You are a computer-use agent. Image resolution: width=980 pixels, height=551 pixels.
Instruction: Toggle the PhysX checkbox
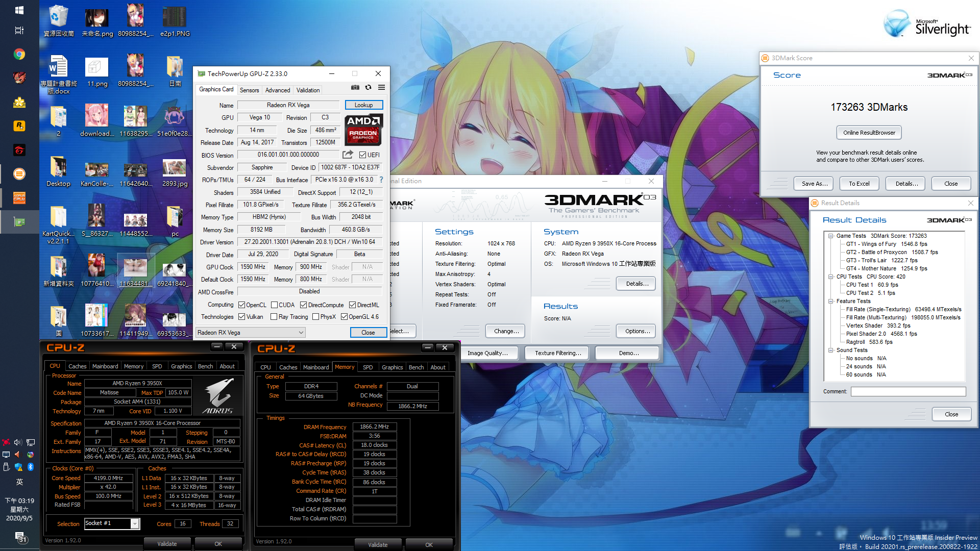pos(316,317)
